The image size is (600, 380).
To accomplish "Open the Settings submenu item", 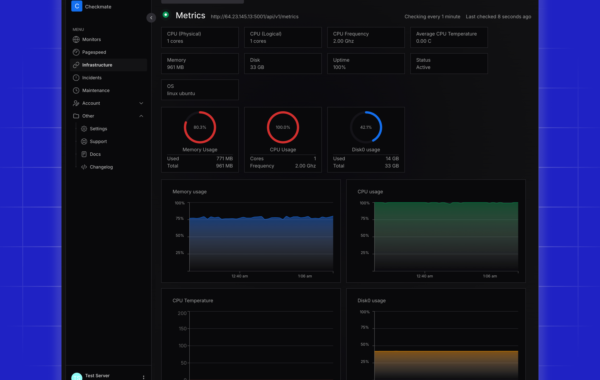I will pos(112,129).
